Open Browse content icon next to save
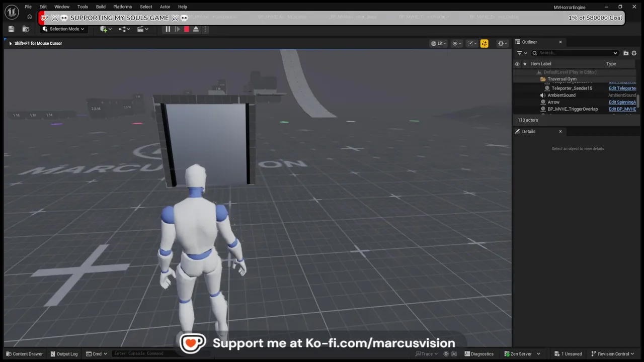 click(x=26, y=29)
